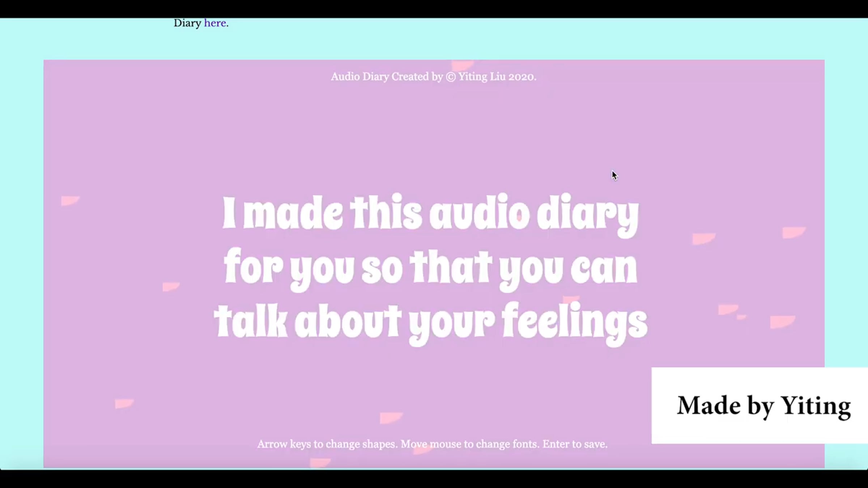Click the pink petal cut off at the canvas bottom edge

tap(320, 462)
